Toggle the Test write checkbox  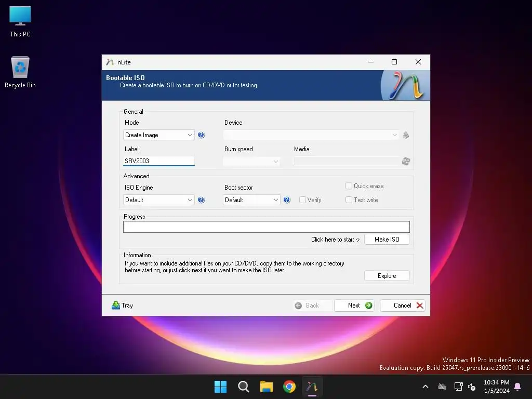pyautogui.click(x=349, y=200)
